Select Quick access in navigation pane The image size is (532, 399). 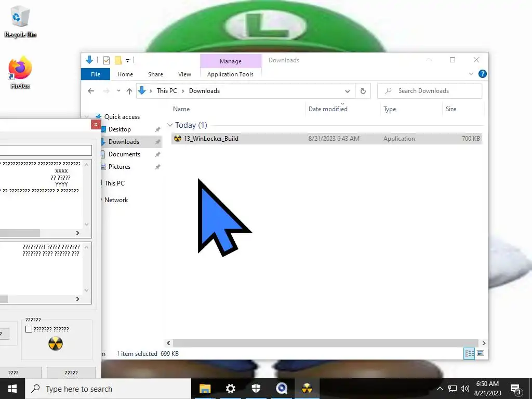[122, 117]
